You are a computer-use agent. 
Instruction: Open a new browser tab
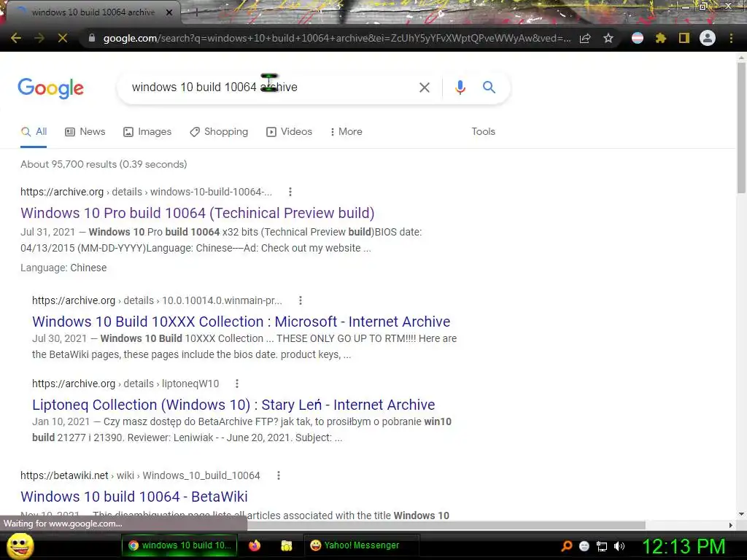[196, 12]
